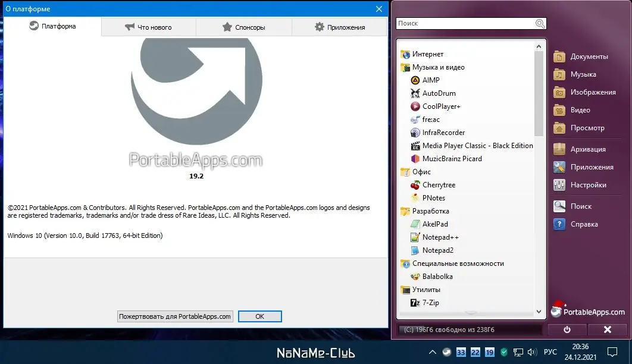Click the app list scrollbar thumb
This screenshot has height=364, width=632.
point(539,93)
